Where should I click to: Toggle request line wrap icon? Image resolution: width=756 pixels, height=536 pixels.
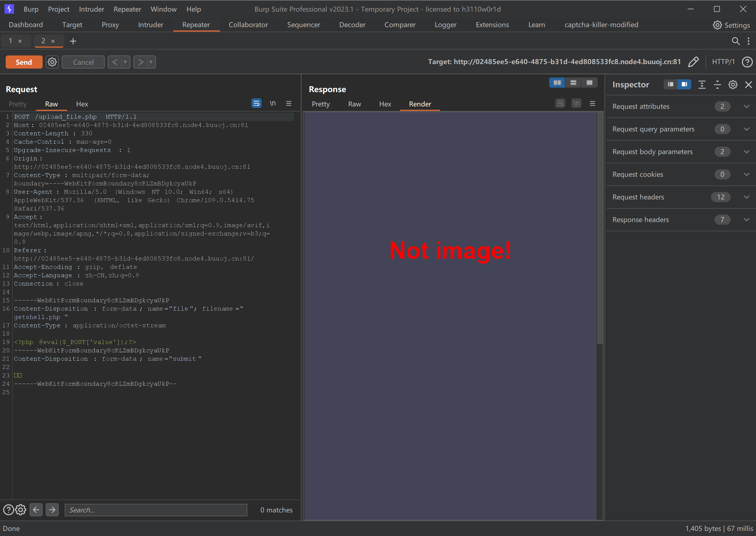(256, 104)
